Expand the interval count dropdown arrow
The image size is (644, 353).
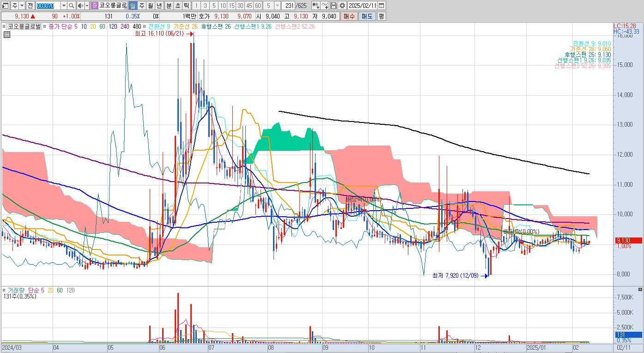click(x=277, y=6)
